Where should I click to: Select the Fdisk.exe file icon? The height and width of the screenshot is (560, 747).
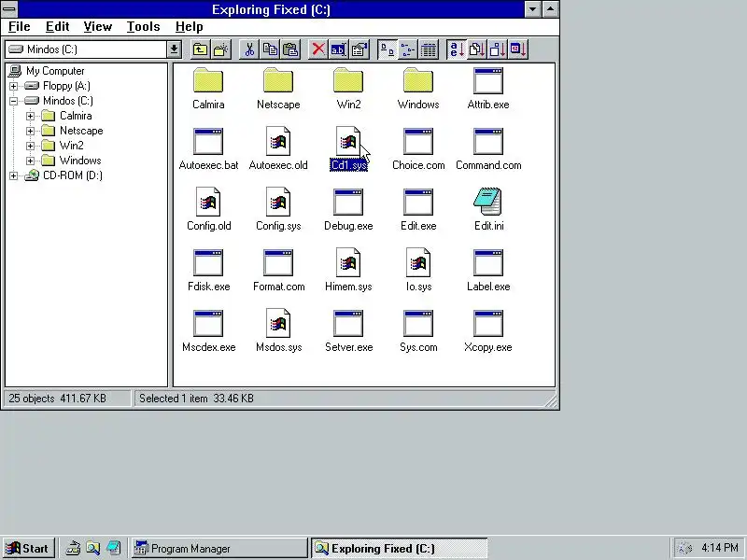pos(208,262)
